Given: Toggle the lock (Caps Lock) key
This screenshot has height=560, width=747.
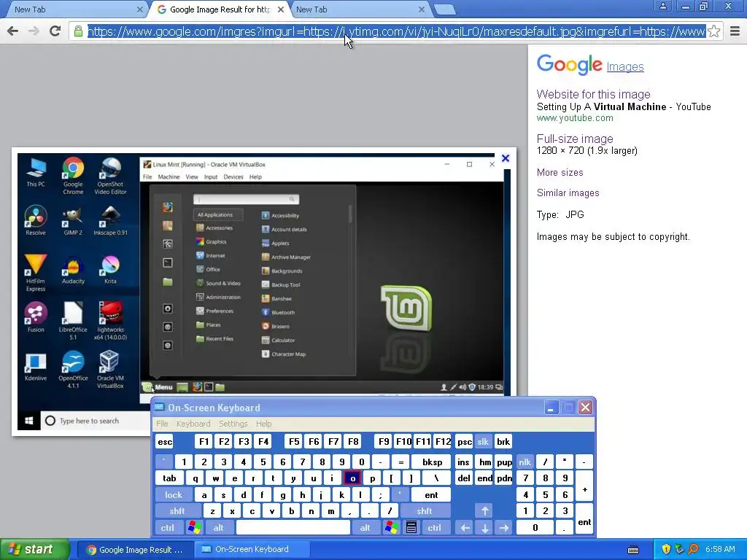Looking at the screenshot, I should 174,495.
